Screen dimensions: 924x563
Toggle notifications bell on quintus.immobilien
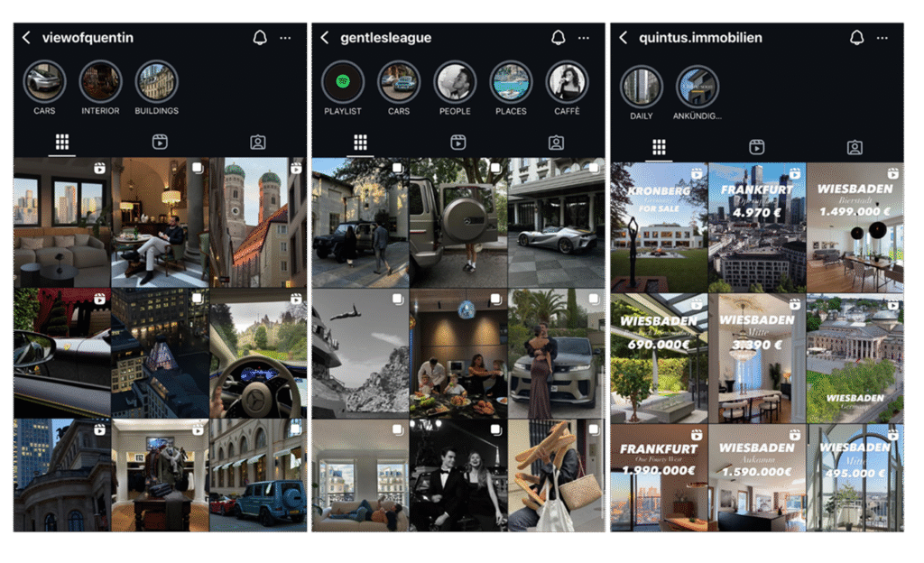856,38
